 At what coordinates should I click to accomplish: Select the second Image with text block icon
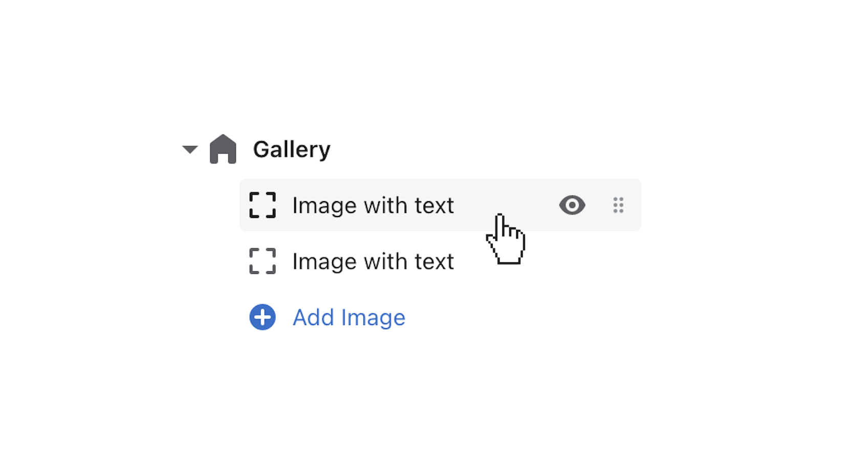[262, 261]
